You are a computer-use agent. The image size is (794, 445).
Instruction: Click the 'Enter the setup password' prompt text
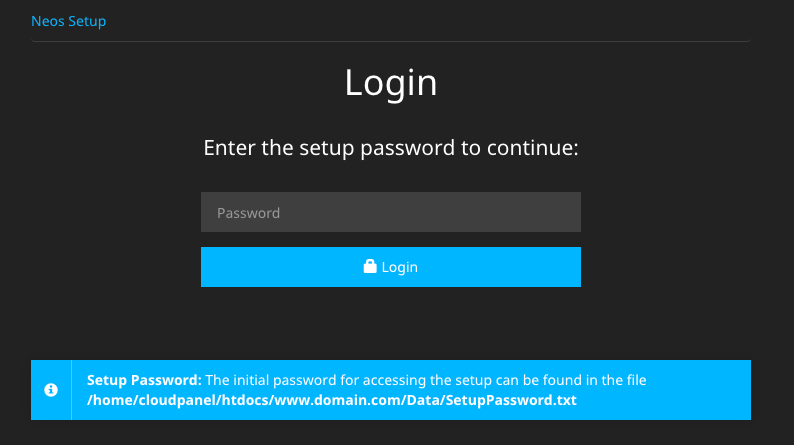point(390,148)
